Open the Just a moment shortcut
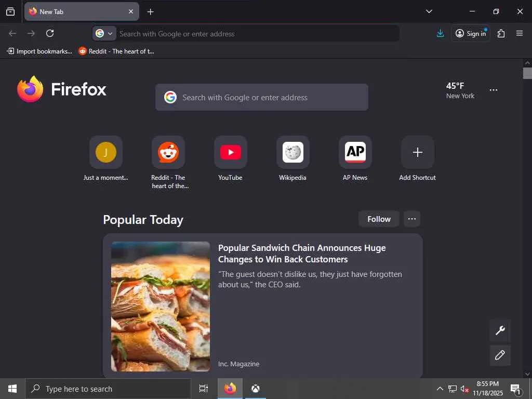 pyautogui.click(x=106, y=158)
